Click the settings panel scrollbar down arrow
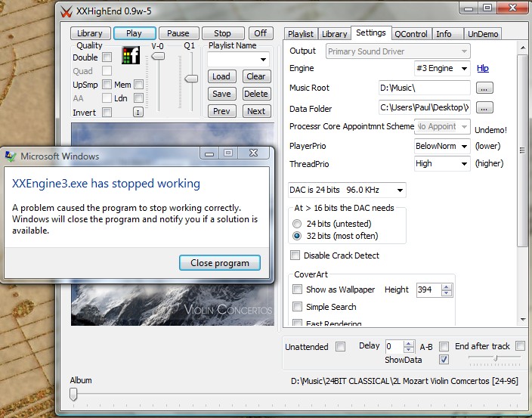 click(x=523, y=319)
